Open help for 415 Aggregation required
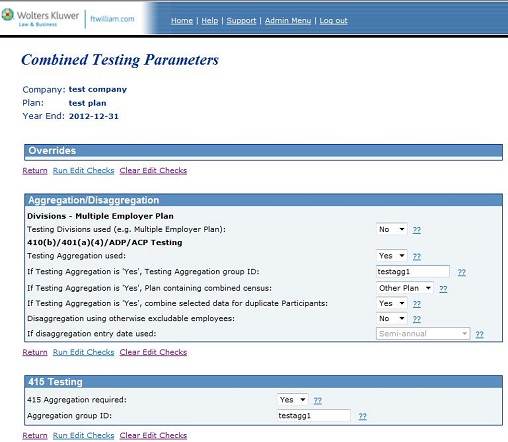 318,400
